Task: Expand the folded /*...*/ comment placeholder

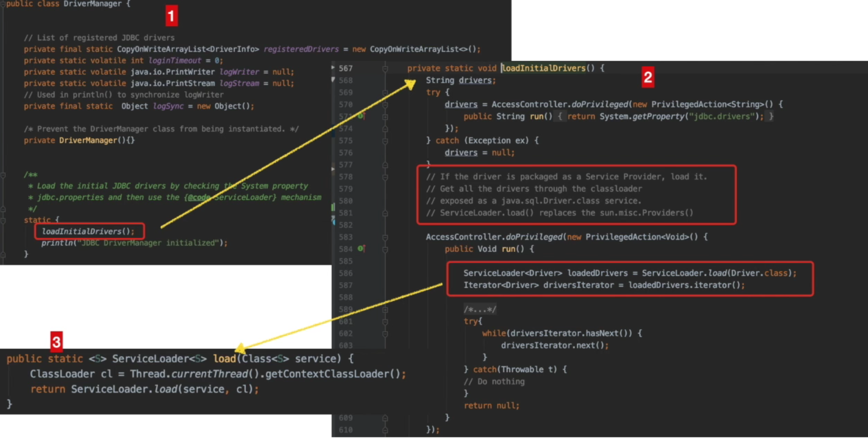Action: (480, 309)
